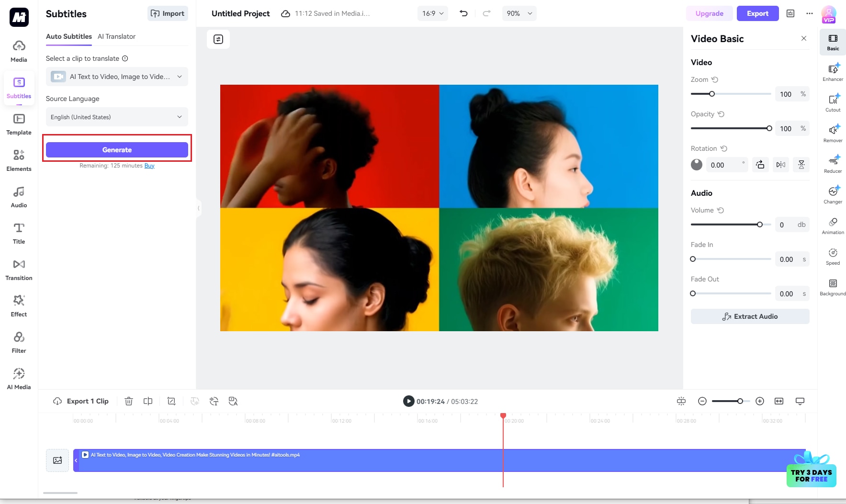Open the Filter panel

point(19,342)
